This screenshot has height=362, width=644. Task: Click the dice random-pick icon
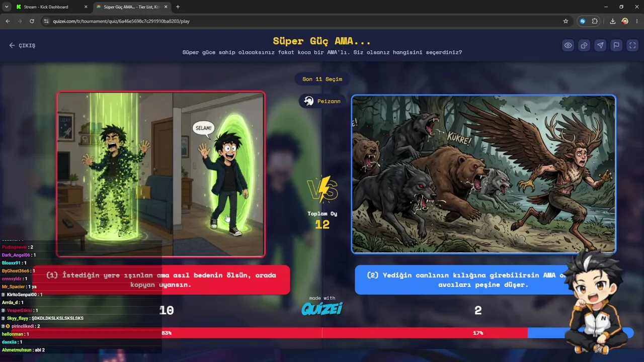(x=584, y=45)
